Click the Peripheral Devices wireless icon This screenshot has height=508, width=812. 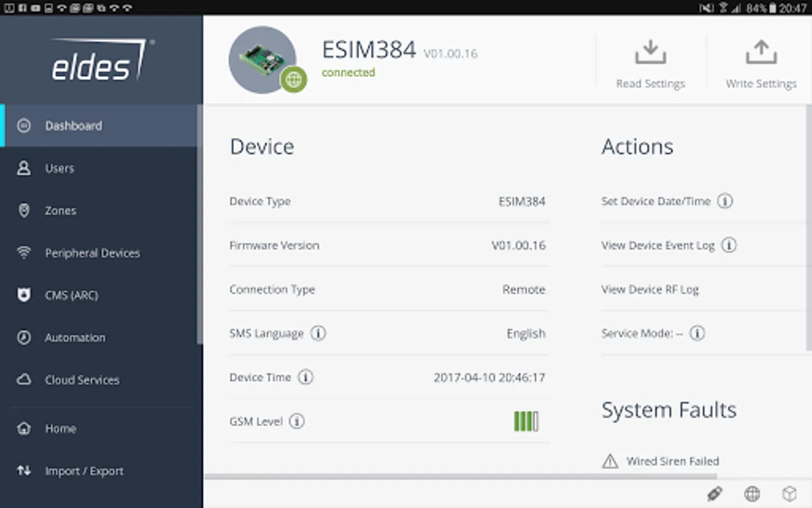(x=24, y=252)
